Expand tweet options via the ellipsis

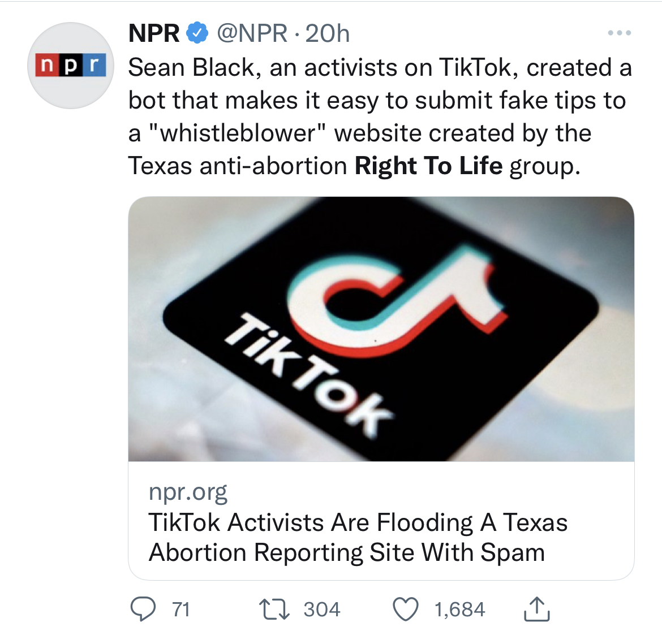pyautogui.click(x=620, y=33)
